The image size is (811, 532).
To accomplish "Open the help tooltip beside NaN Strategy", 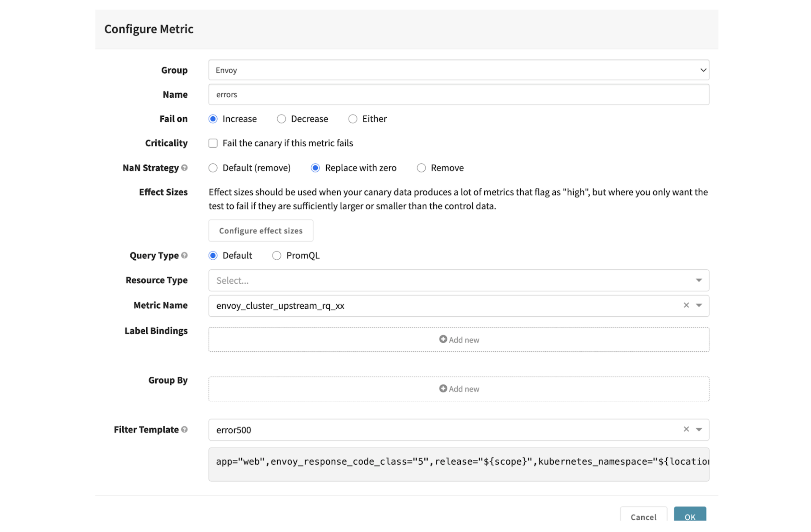I will click(x=185, y=168).
